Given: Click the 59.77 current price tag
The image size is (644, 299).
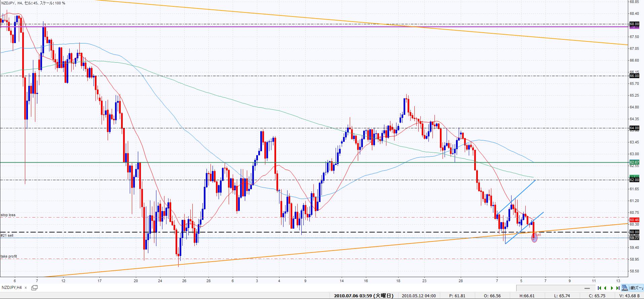Looking at the screenshot, I should coord(634,238).
